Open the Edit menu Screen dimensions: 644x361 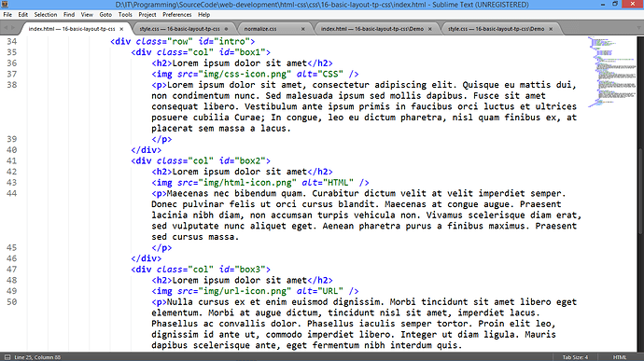23,14
